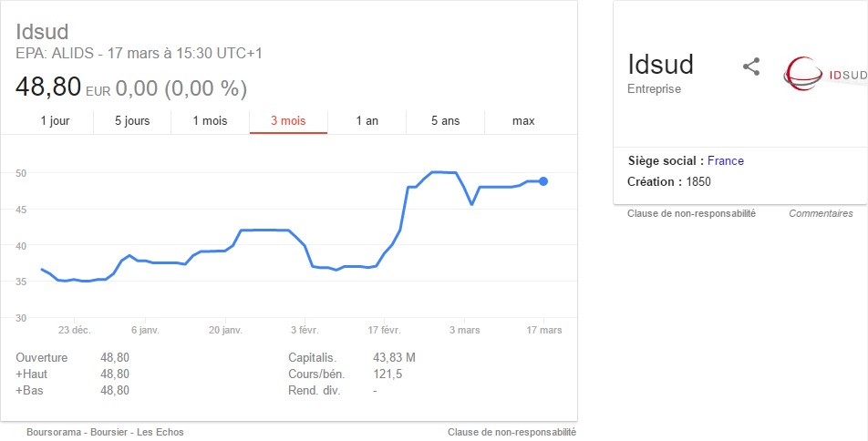Click the 48,80 current price value
The image size is (868, 441).
coord(47,87)
